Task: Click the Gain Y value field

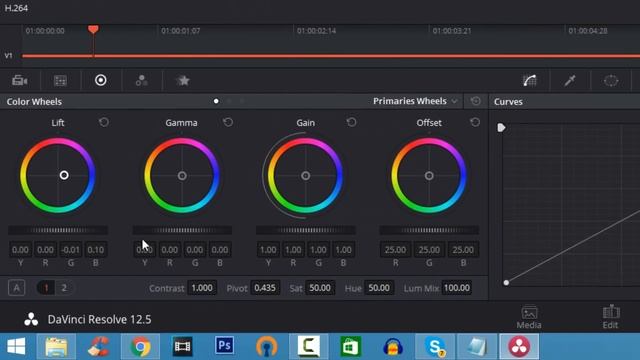Action: pyautogui.click(x=268, y=249)
